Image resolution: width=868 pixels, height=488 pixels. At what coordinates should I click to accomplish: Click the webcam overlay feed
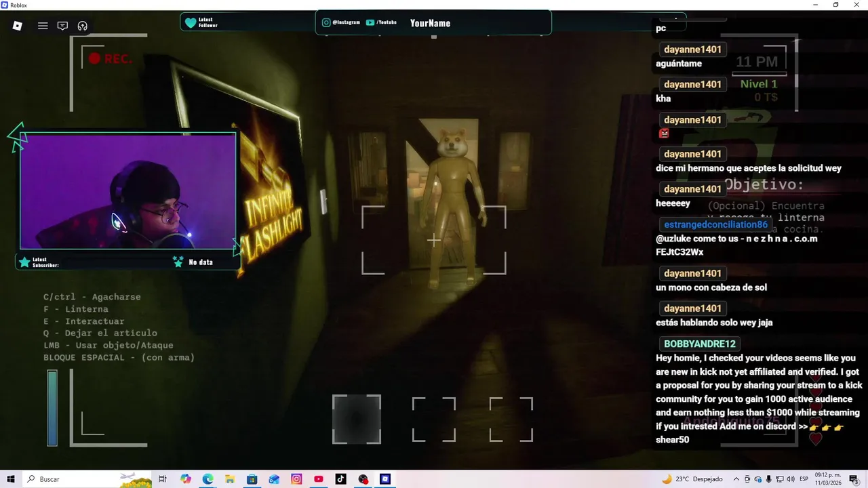(128, 192)
